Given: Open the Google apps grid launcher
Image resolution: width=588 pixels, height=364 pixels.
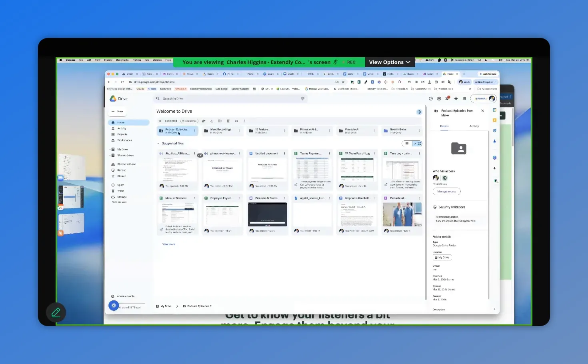Looking at the screenshot, I should click(464, 98).
